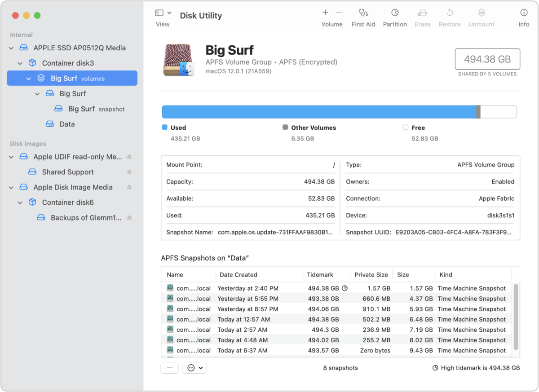
Task: Eject Apple Disk Image Media
Action: point(129,187)
